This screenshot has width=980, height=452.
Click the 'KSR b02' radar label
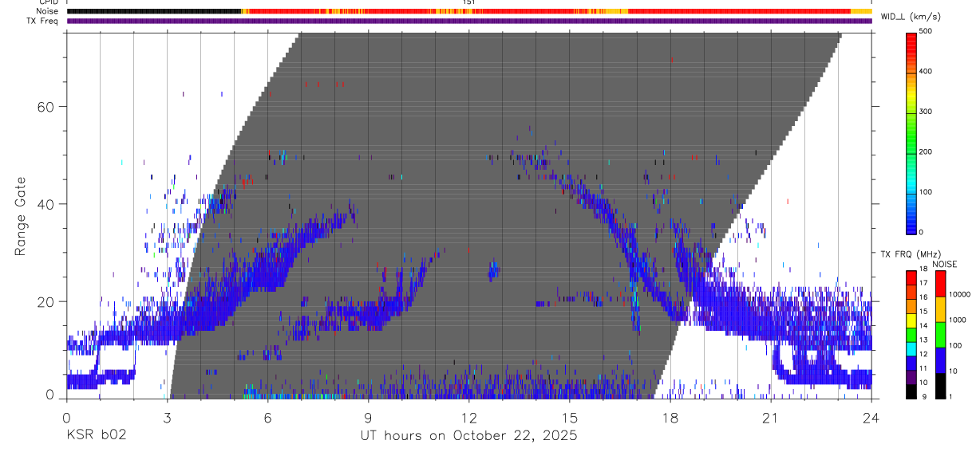(96, 436)
